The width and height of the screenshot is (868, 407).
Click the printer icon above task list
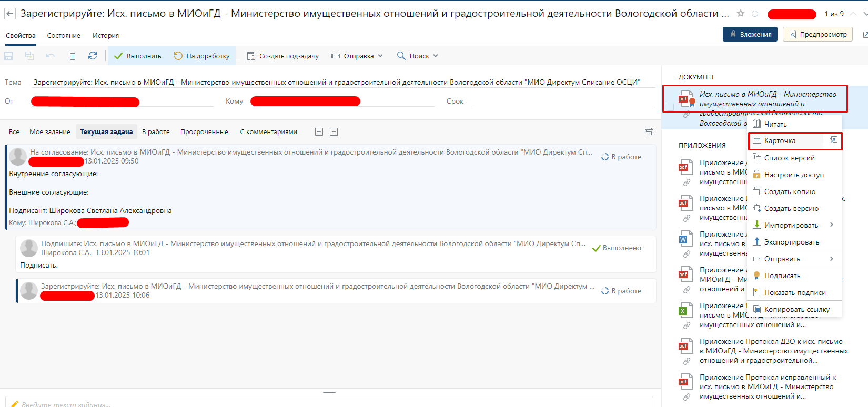(x=649, y=131)
